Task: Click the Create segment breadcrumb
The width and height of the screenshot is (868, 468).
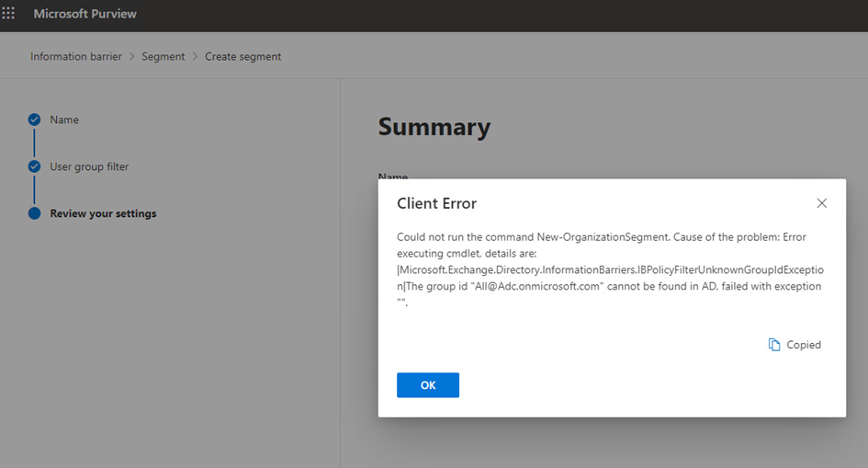Action: pos(242,57)
